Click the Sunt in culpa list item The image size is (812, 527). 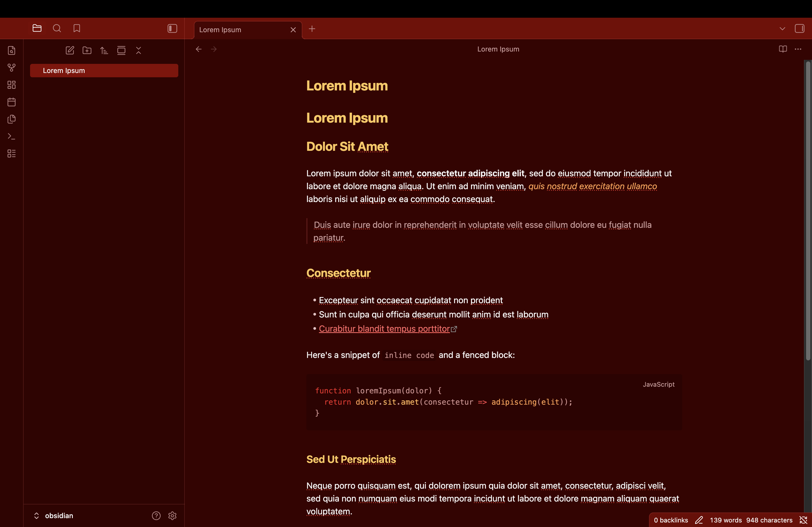(x=434, y=314)
